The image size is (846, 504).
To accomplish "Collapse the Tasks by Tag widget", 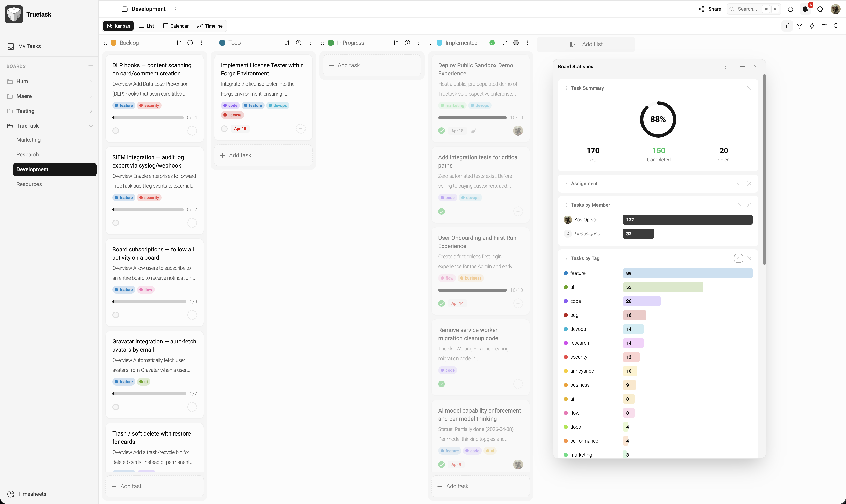I will point(738,258).
